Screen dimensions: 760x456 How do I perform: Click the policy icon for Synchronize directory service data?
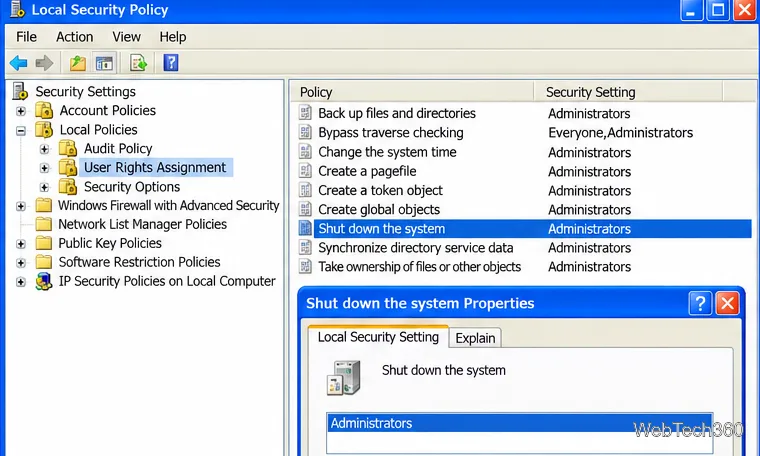coord(305,248)
